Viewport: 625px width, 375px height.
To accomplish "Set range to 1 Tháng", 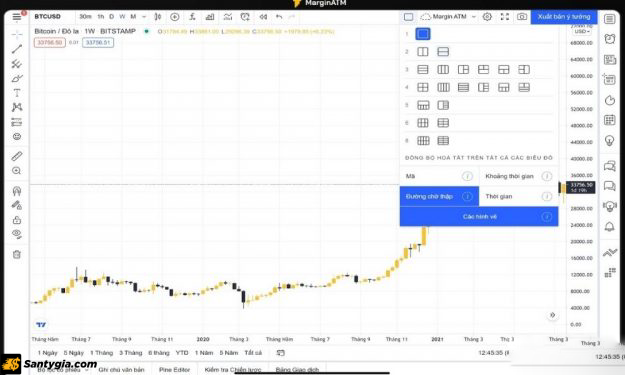I will tap(101, 353).
